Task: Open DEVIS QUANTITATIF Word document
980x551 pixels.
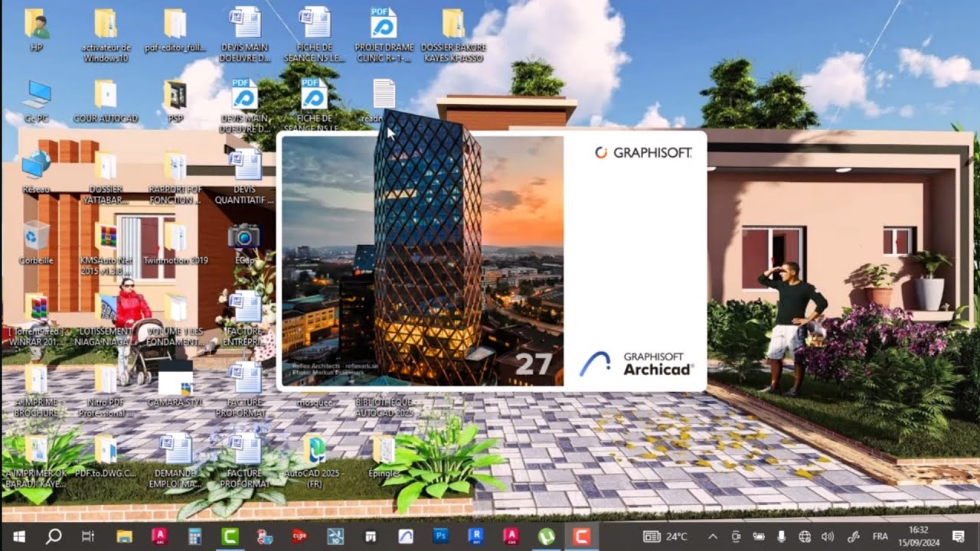Action: pyautogui.click(x=245, y=165)
